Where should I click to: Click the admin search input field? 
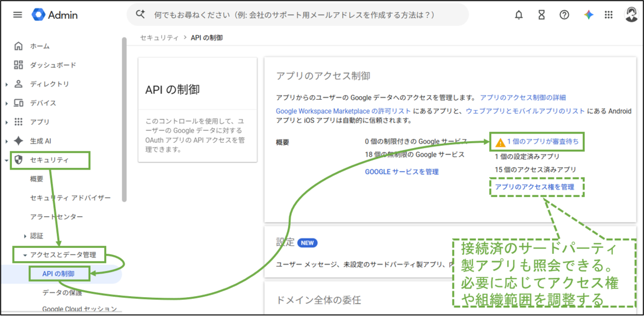coord(297,15)
